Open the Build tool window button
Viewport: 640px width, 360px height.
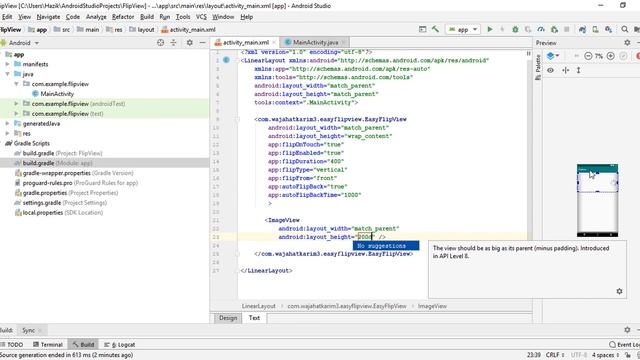pyautogui.click(x=83, y=344)
